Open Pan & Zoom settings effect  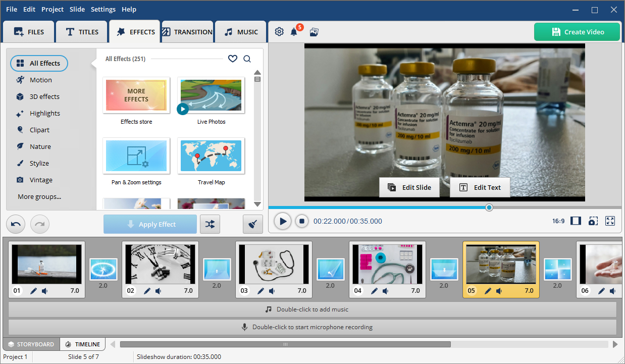136,156
